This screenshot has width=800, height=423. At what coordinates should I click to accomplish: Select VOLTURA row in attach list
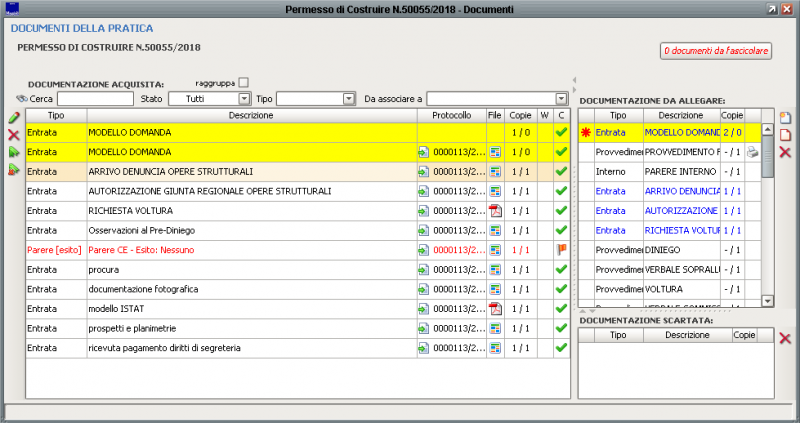(x=669, y=289)
